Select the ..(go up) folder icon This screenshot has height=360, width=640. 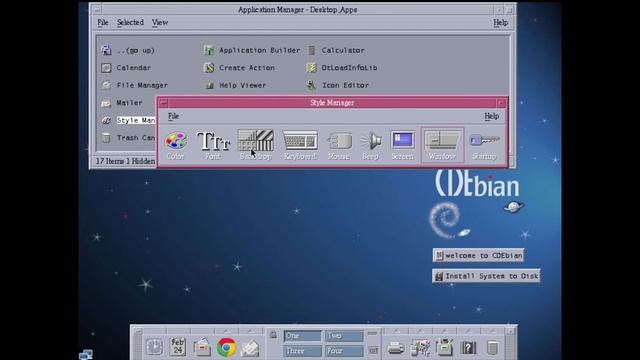(x=106, y=50)
